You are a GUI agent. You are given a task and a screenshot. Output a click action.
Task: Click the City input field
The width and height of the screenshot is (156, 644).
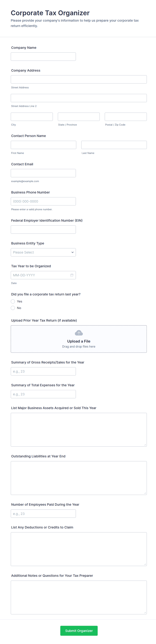[x=32, y=117]
